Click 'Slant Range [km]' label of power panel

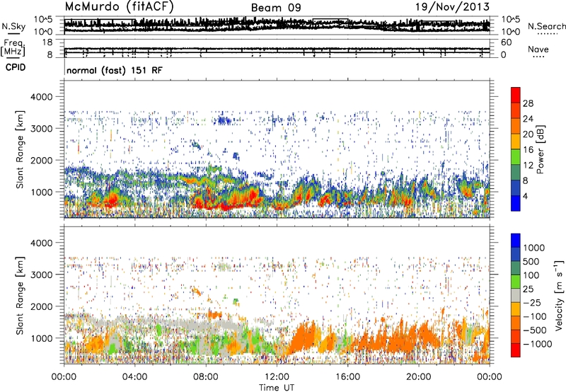(20, 149)
